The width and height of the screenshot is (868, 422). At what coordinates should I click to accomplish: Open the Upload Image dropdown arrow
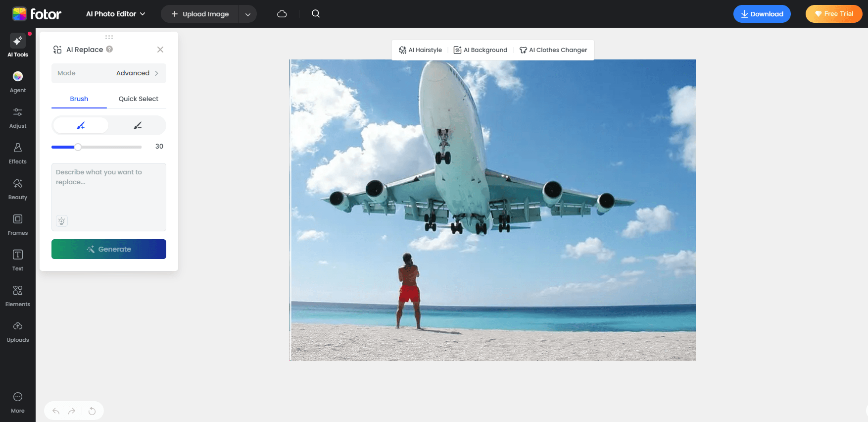pyautogui.click(x=248, y=14)
